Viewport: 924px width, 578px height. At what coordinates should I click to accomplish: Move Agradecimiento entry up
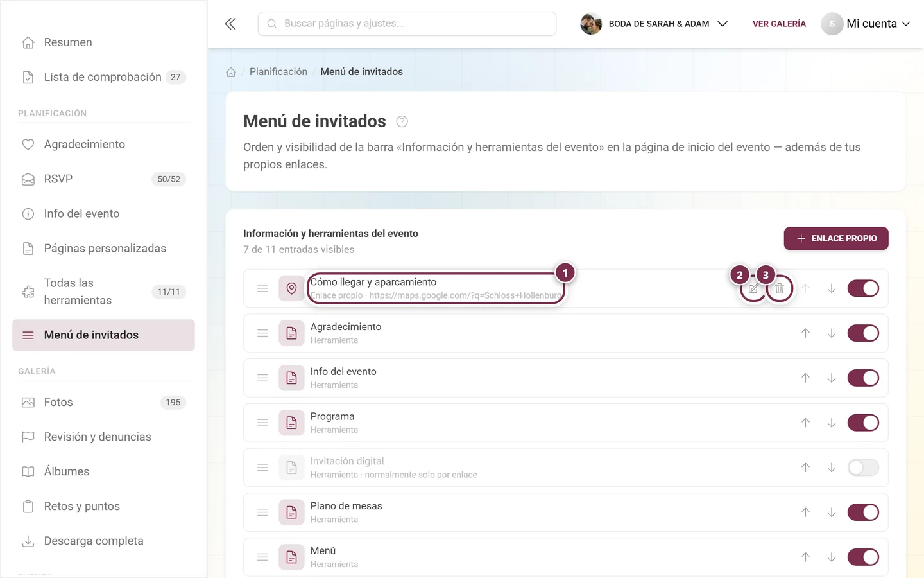coord(805,333)
